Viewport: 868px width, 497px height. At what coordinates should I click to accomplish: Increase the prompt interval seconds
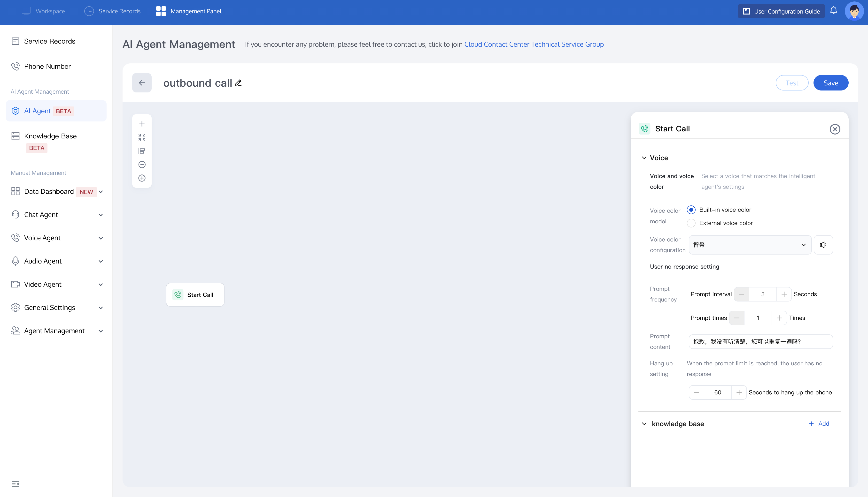[x=784, y=294]
